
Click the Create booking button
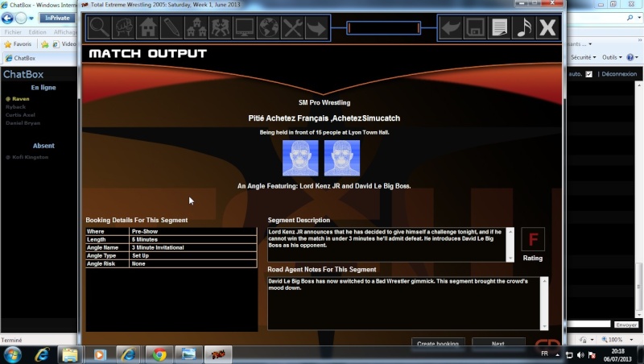[438, 344]
